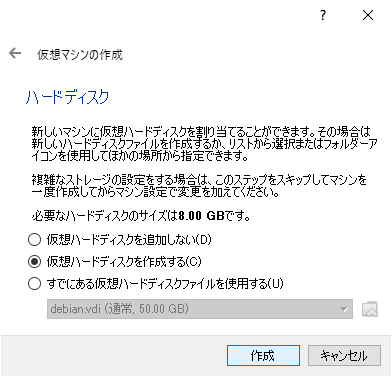The image size is (392, 377).
Task: Browse for a disk file via folder icon
Action: 370,309
